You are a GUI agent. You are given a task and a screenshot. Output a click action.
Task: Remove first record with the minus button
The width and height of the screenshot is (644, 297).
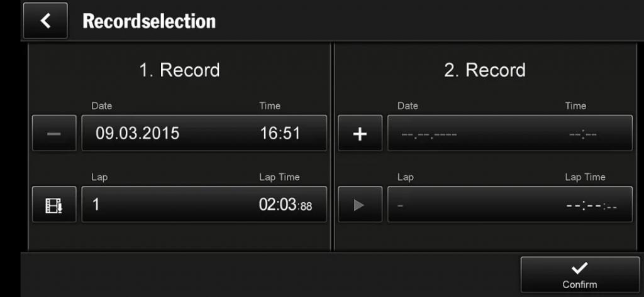54,133
